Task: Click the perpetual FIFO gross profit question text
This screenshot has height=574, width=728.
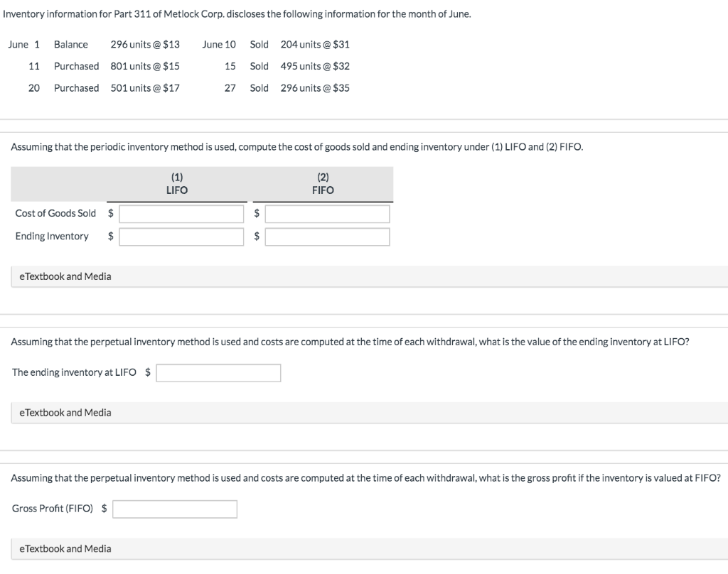Action: pos(365,478)
